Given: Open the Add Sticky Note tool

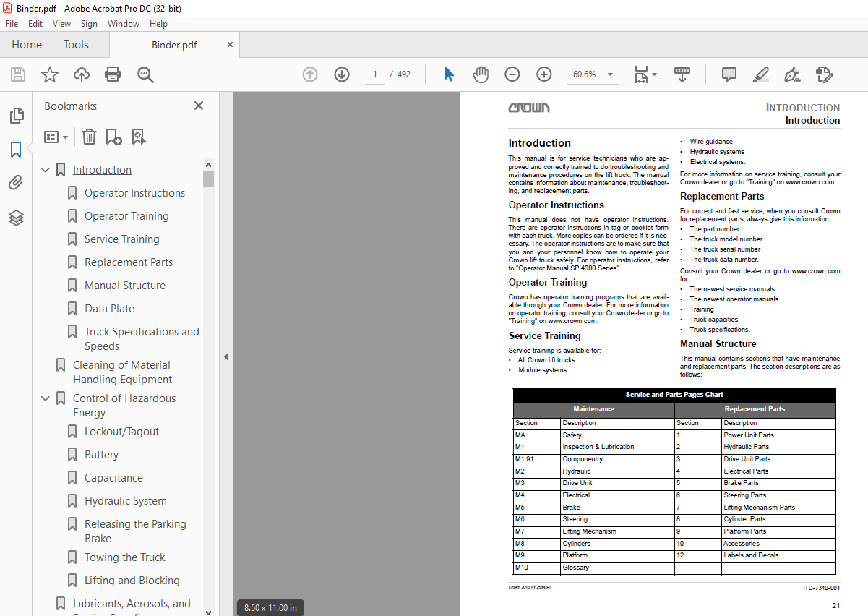Looking at the screenshot, I should click(729, 74).
